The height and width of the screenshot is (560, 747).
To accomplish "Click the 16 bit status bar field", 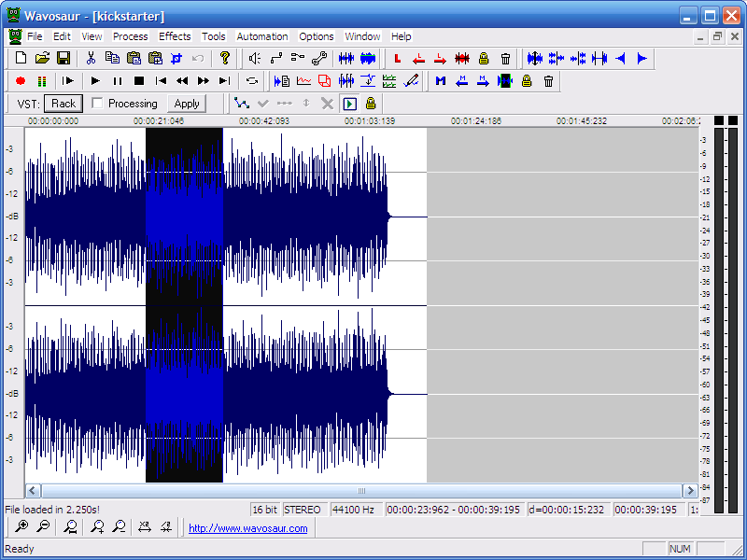I will tap(265, 510).
